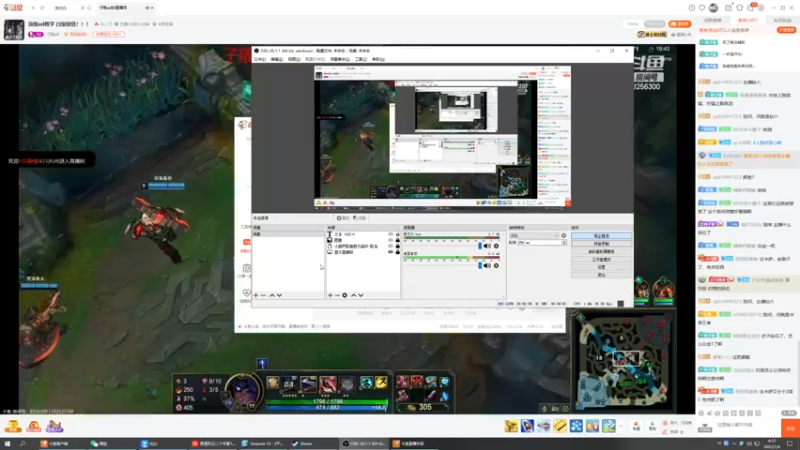The image size is (800, 450).
Task: Switch to third chat panel tab
Action: pyautogui.click(x=782, y=20)
